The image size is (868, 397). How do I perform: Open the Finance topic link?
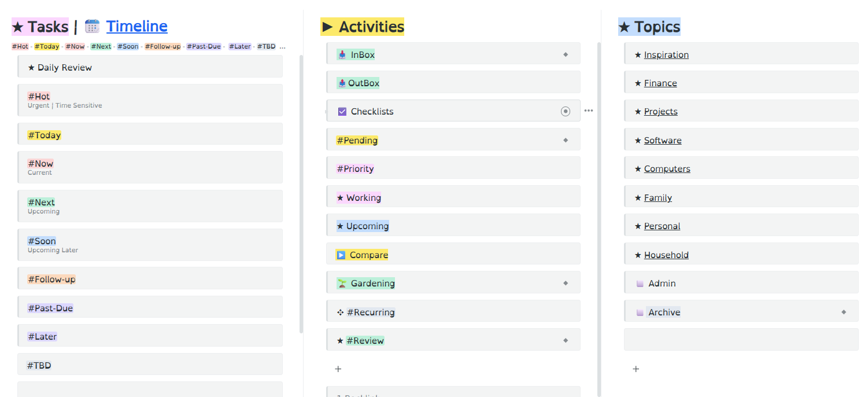[660, 83]
